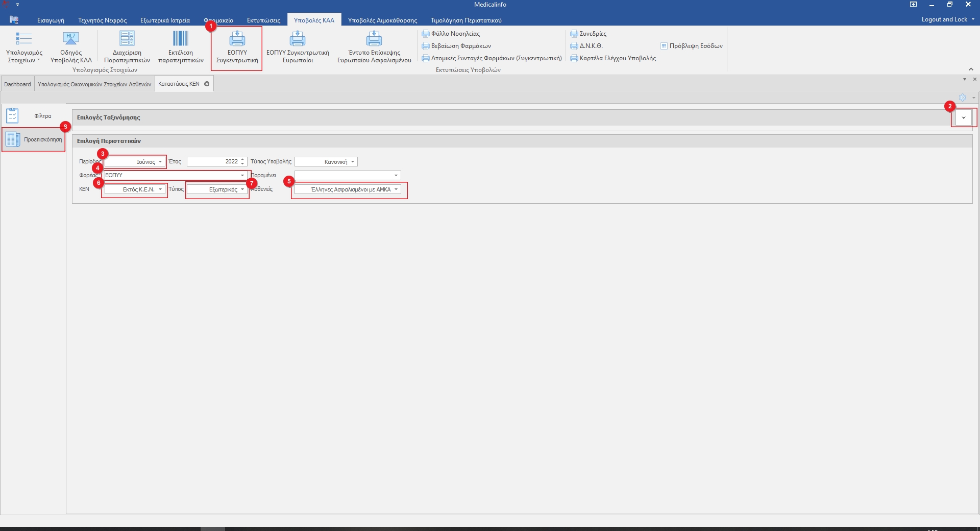Select the Φίλτρα sidebar icon

point(13,116)
